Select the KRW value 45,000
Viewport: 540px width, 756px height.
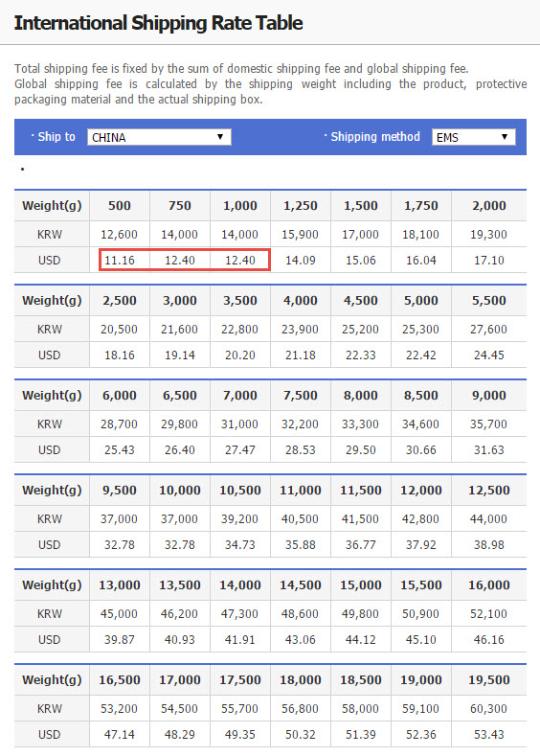[x=119, y=614]
